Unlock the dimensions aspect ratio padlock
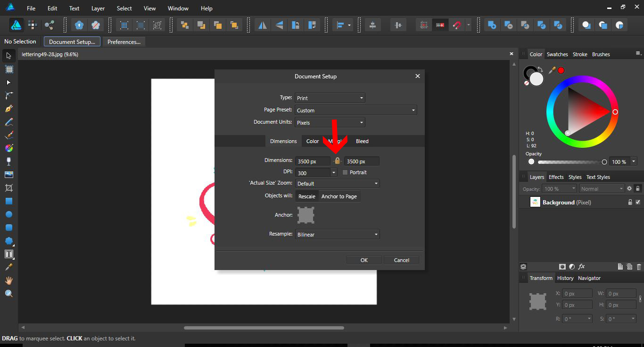The width and height of the screenshot is (644, 347). tap(337, 161)
